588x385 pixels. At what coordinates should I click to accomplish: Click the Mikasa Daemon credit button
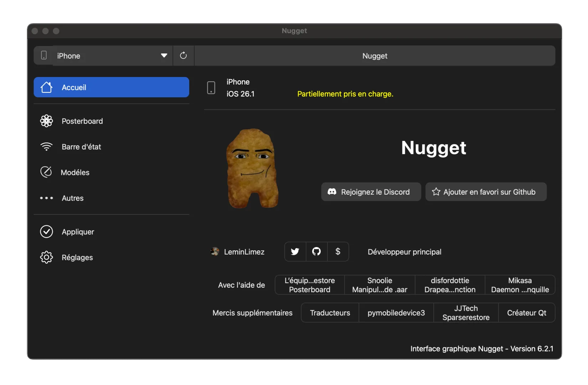coord(520,285)
